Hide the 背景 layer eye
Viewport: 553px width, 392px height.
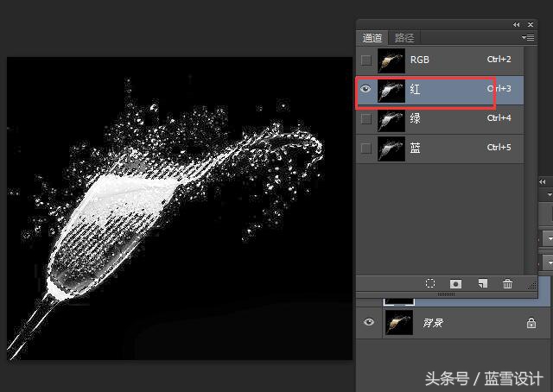[369, 322]
